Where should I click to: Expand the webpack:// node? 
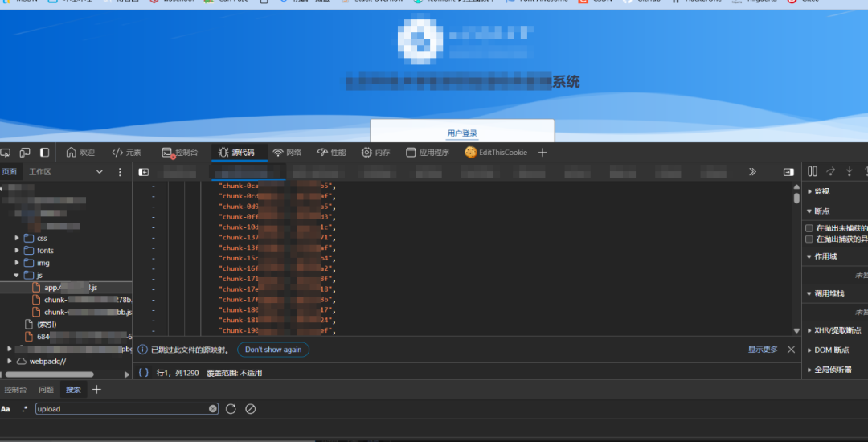[10, 361]
